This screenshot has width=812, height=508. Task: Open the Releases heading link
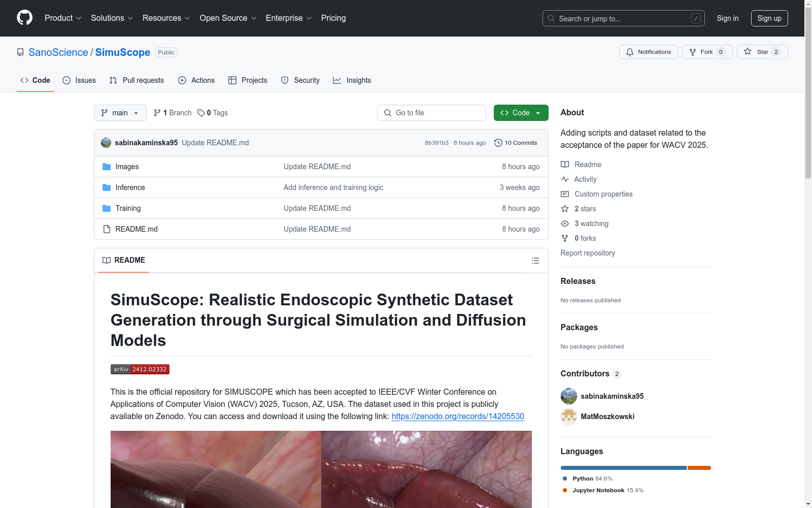click(x=578, y=281)
